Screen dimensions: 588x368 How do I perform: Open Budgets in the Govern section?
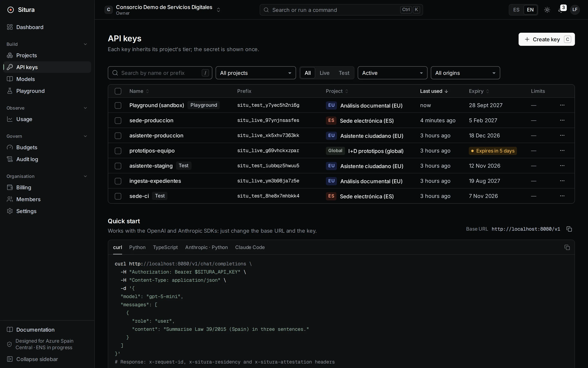pyautogui.click(x=47, y=147)
